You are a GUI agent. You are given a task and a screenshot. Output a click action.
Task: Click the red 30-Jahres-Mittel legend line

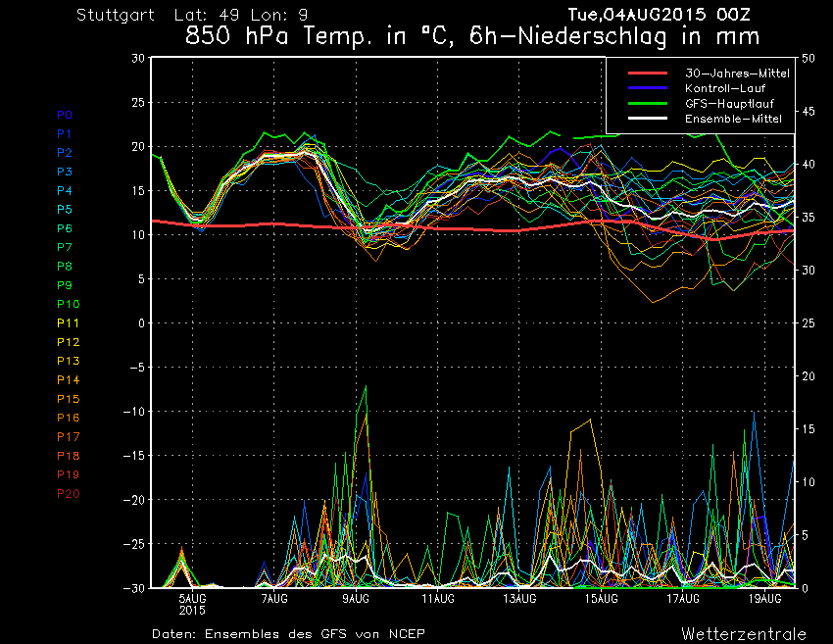(648, 74)
